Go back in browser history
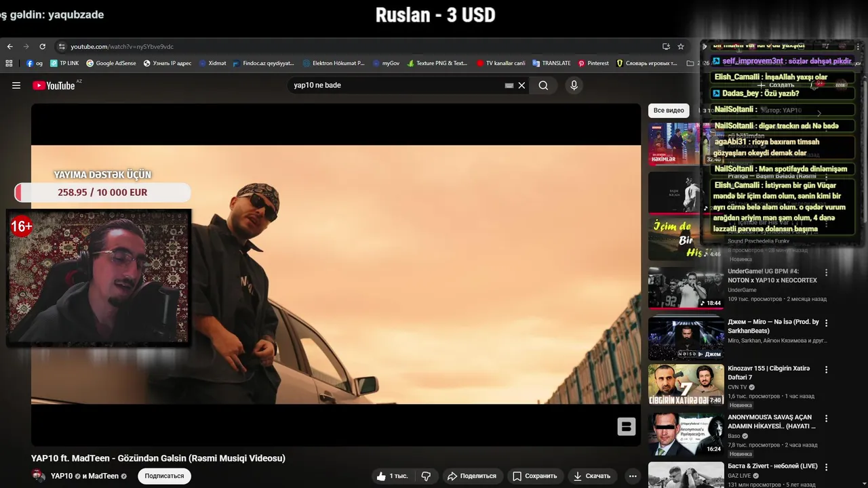The height and width of the screenshot is (488, 868). tap(9, 47)
